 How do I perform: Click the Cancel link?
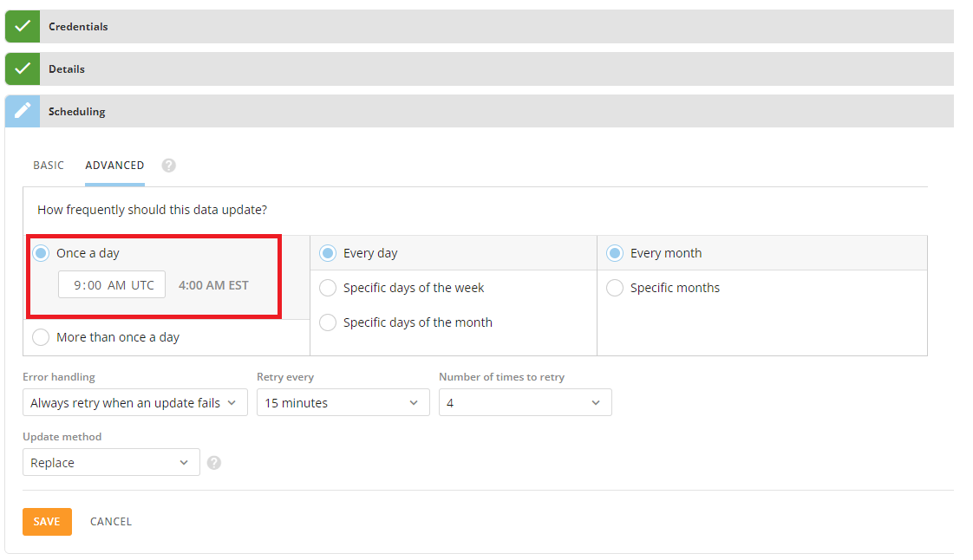(110, 521)
